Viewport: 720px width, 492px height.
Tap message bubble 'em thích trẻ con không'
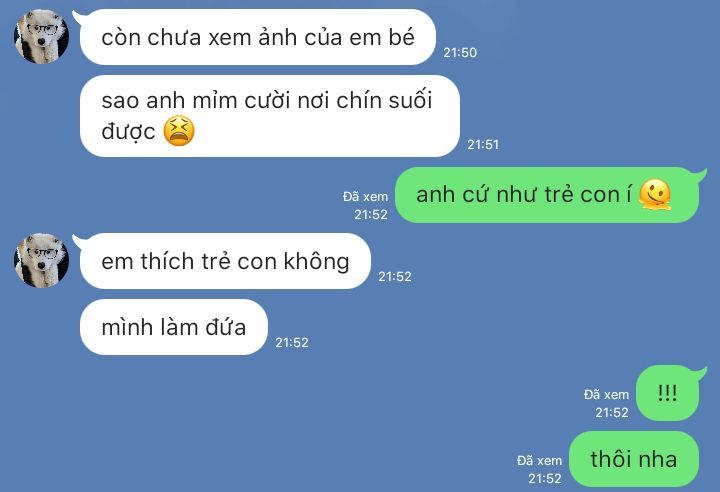[x=225, y=261]
